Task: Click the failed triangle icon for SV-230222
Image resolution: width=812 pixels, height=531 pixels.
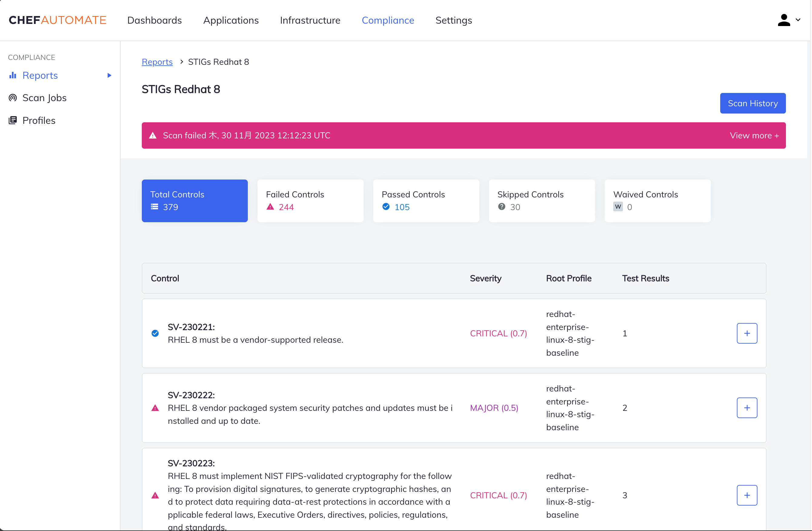Action: (155, 408)
